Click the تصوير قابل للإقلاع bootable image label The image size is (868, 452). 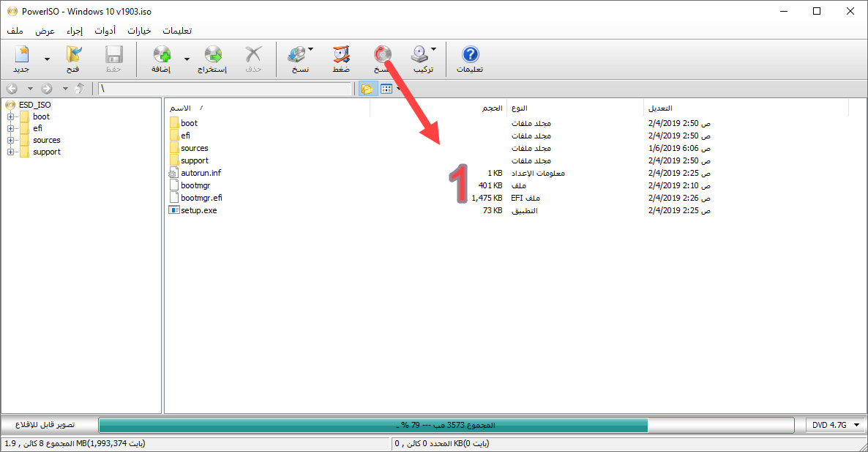click(x=45, y=425)
